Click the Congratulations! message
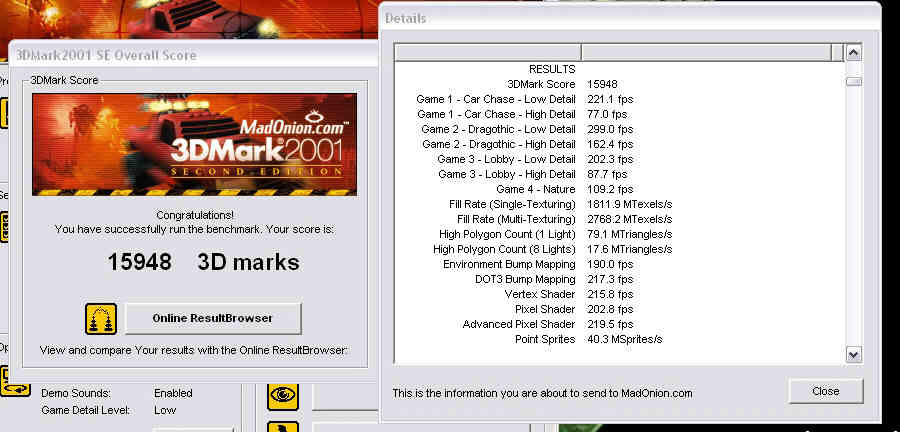The width and height of the screenshot is (900, 432). [x=195, y=215]
